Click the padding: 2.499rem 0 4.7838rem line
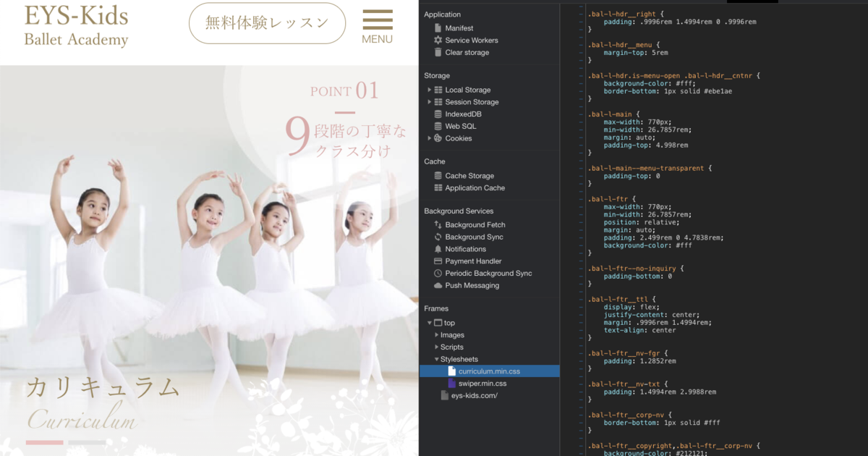The height and width of the screenshot is (456, 868). (664, 237)
